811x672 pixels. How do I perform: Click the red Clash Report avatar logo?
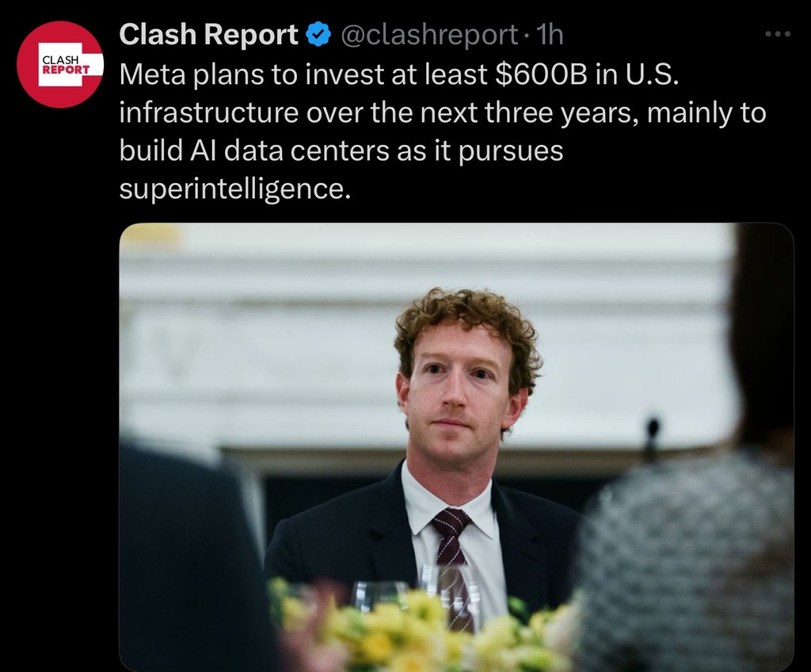point(60,64)
